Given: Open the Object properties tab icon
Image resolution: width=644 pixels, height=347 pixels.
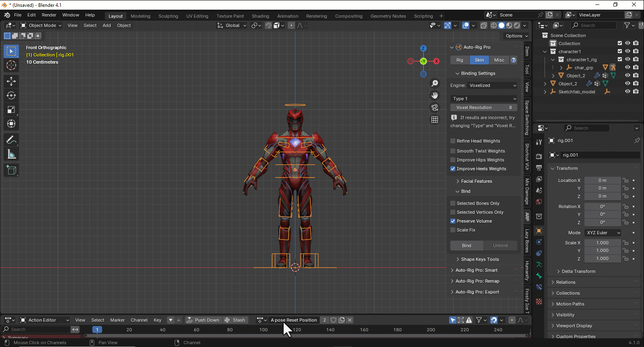Looking at the screenshot, I should pyautogui.click(x=539, y=231).
